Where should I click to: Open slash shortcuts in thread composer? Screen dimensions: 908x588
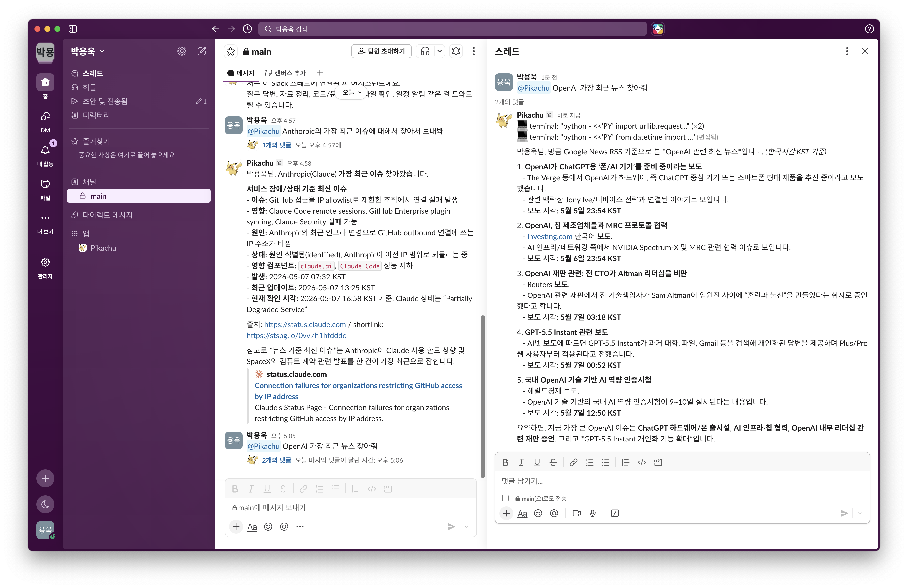[x=615, y=513]
